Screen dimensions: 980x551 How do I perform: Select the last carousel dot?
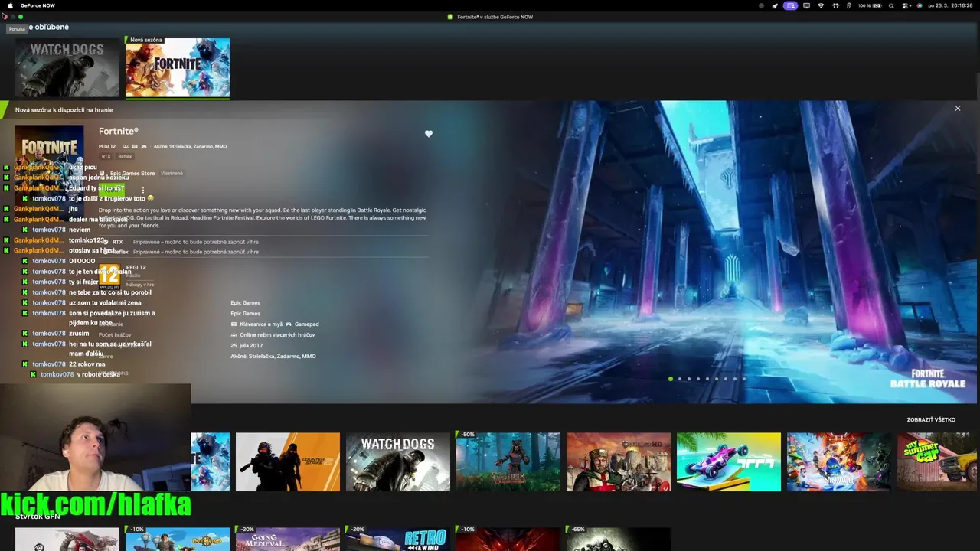pyautogui.click(x=743, y=379)
